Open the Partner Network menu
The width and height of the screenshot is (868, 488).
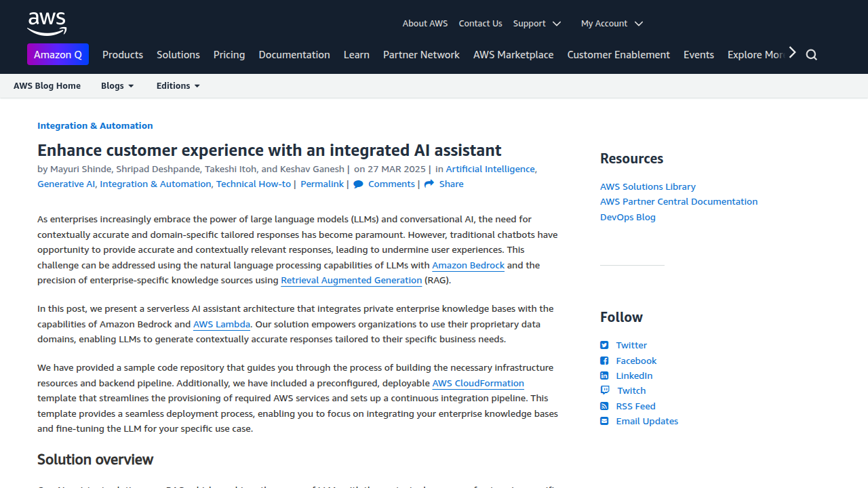pos(421,55)
